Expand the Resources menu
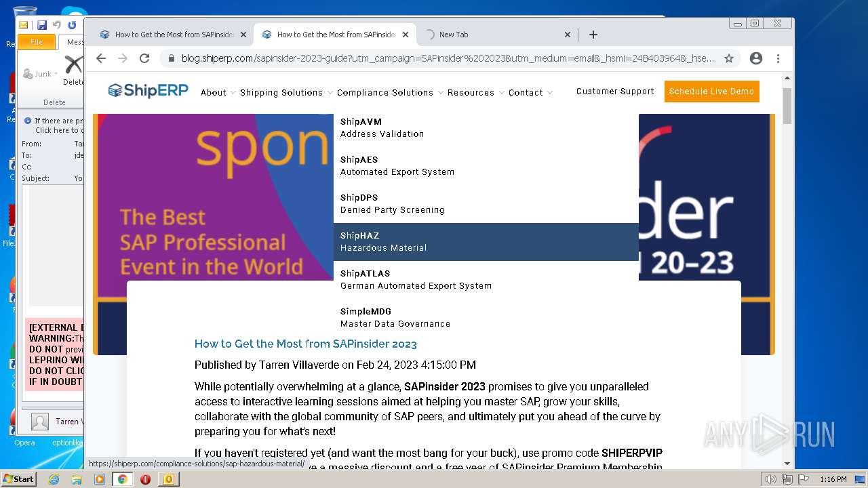868x488 pixels. coord(475,92)
